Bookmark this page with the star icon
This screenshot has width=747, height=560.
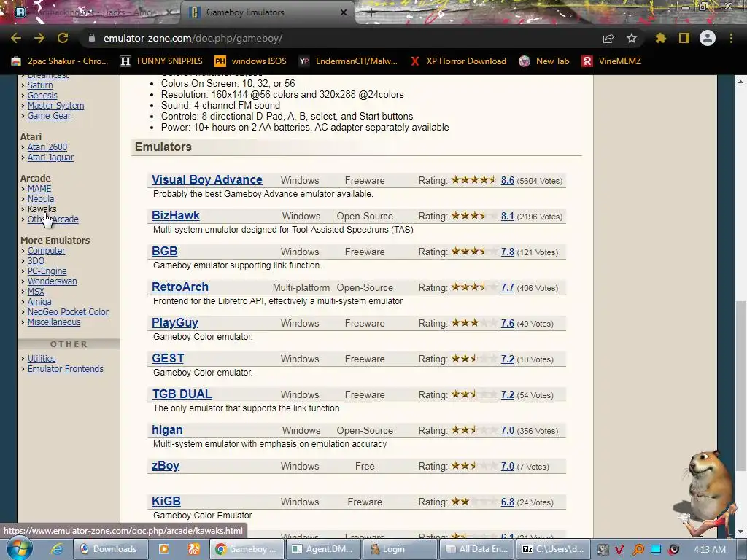pos(632,38)
